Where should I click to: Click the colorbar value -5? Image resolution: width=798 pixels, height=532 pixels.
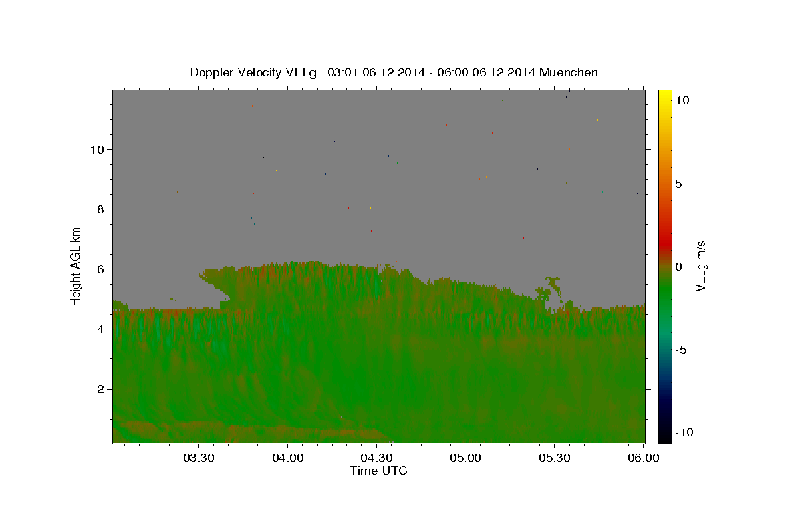pyautogui.click(x=682, y=350)
